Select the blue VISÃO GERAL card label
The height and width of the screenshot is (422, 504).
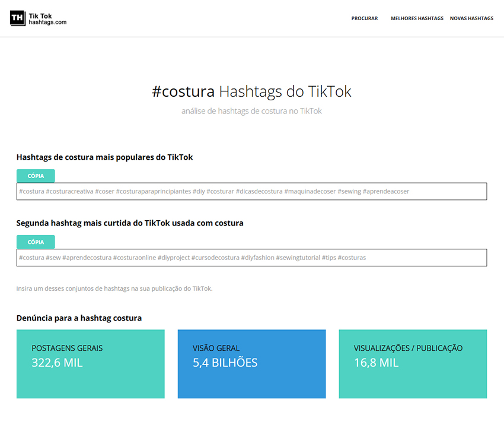tap(216, 348)
